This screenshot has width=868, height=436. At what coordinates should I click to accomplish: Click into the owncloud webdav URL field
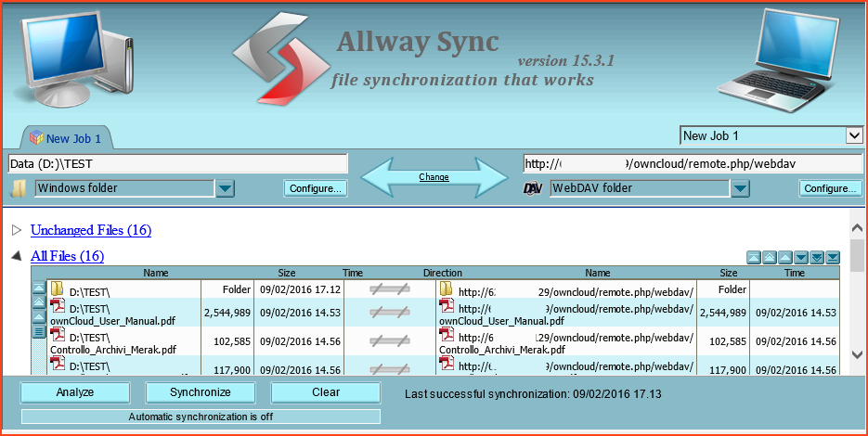click(693, 164)
